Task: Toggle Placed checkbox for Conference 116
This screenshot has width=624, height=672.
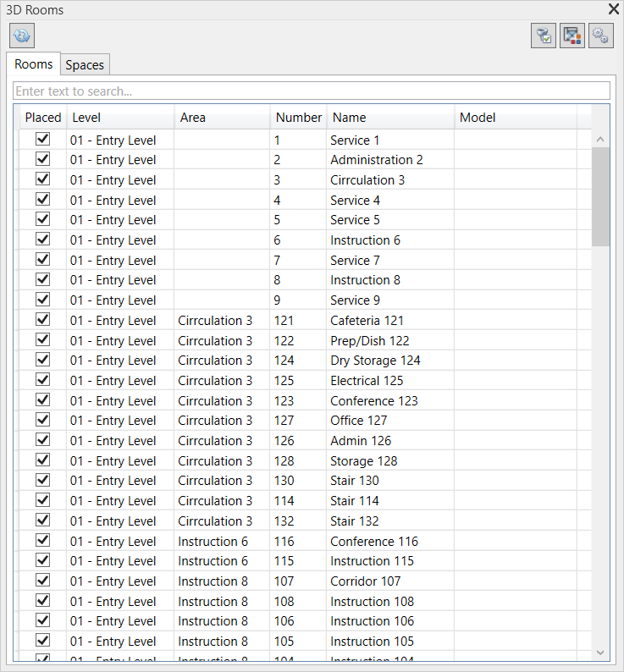Action: click(43, 541)
